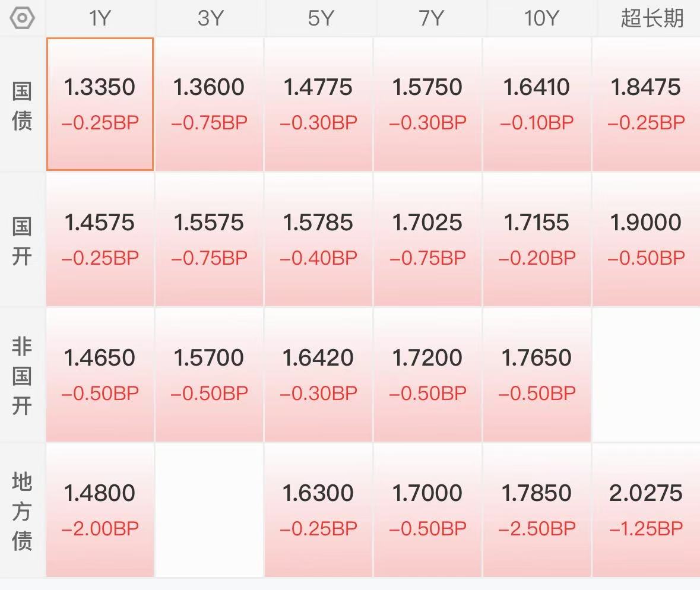Click the 地方债 row label
700x590 pixels.
coord(22,511)
